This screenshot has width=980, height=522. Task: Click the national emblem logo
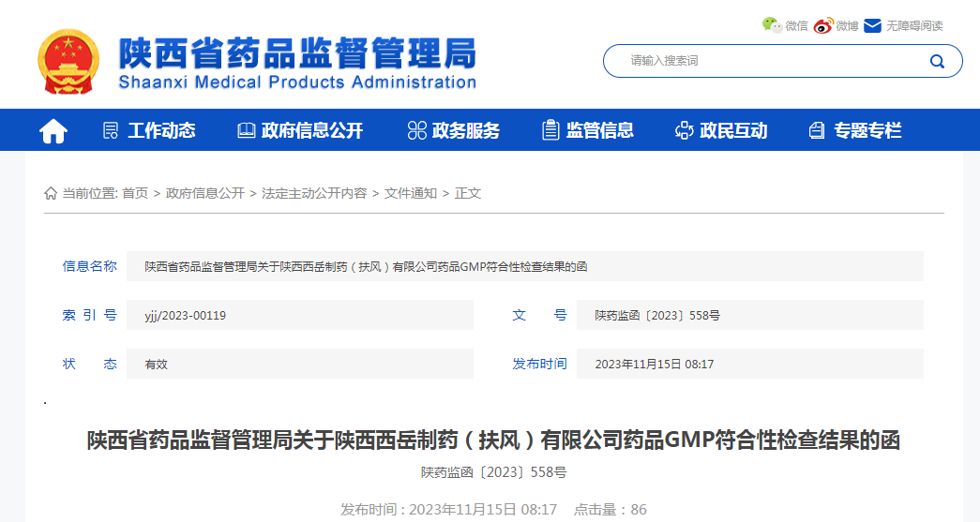68,62
